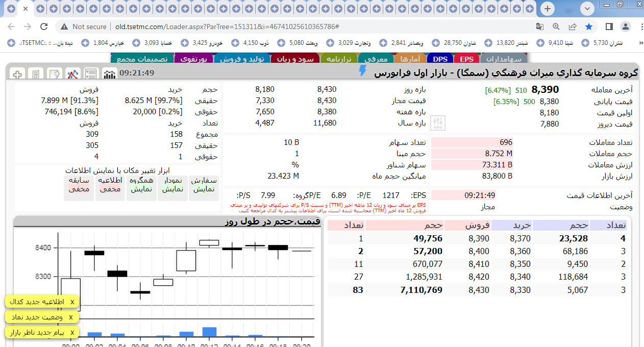644x347 pixels.
Task: Close the active browser tab with its x
Action: tap(26, 9)
